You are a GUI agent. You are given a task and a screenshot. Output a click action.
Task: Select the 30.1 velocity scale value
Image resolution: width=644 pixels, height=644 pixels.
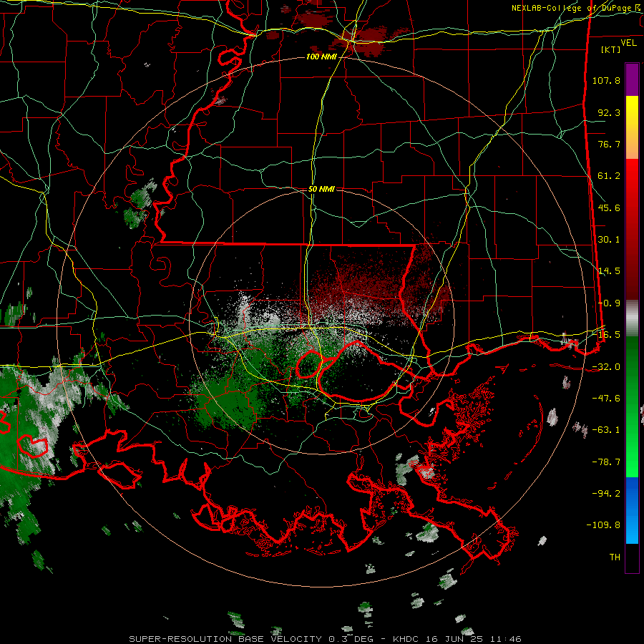point(609,240)
